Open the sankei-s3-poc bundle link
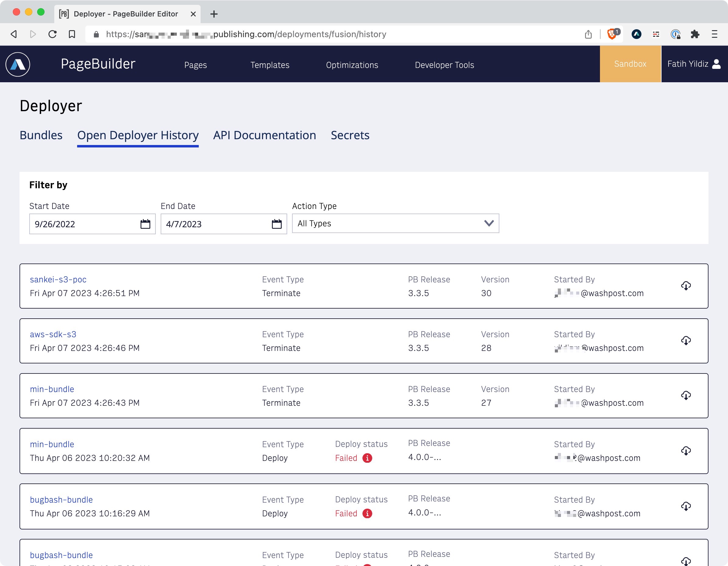 tap(58, 280)
